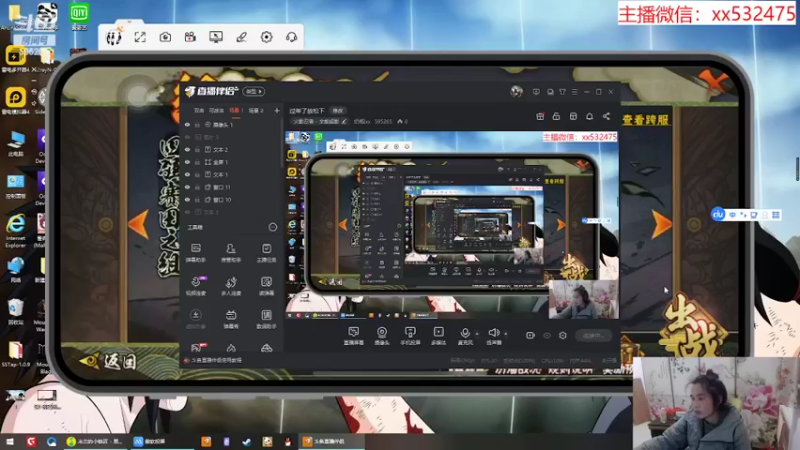This screenshot has width=800, height=450.
Task: Collapse the floating toolbar with top chevron
Action: click(130, 22)
